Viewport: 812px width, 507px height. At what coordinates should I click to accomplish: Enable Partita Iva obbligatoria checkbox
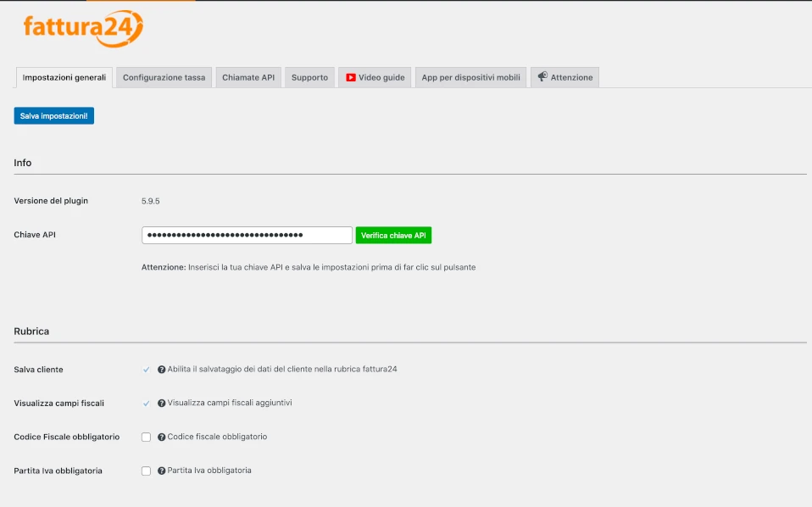coord(146,471)
